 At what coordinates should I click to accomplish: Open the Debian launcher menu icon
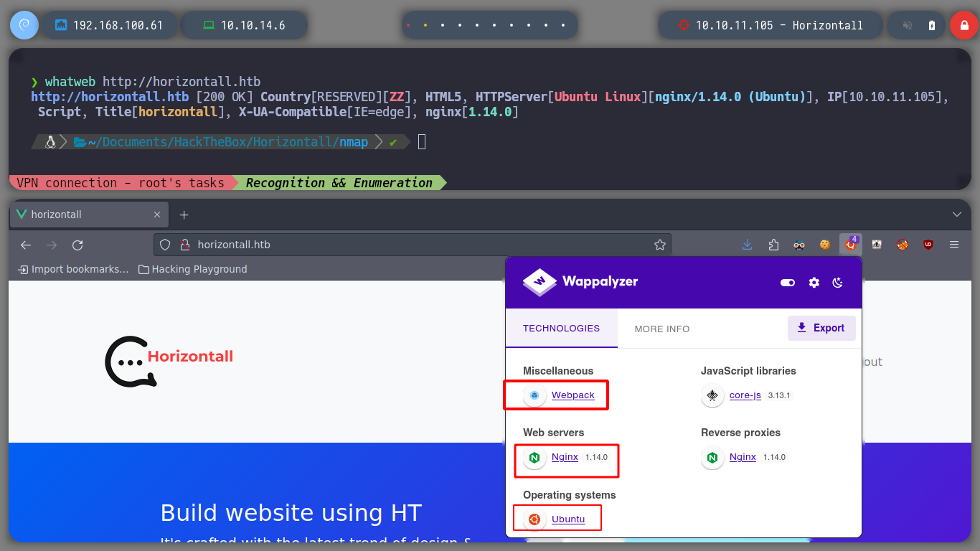24,25
